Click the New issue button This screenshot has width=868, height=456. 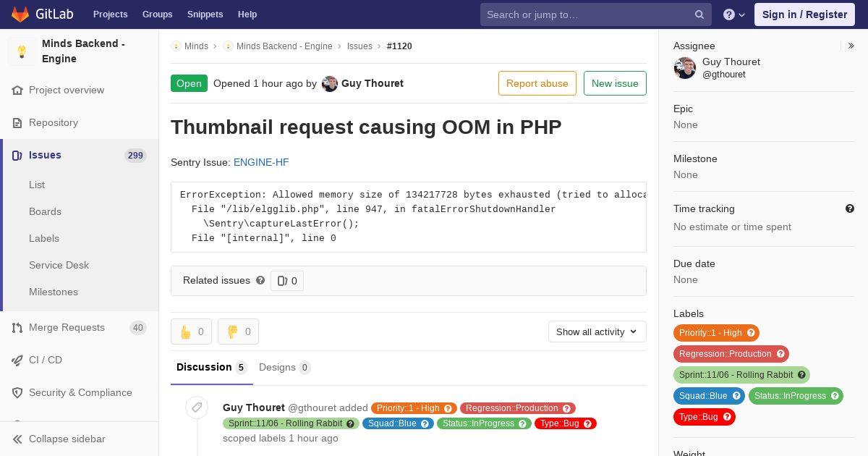(x=615, y=83)
